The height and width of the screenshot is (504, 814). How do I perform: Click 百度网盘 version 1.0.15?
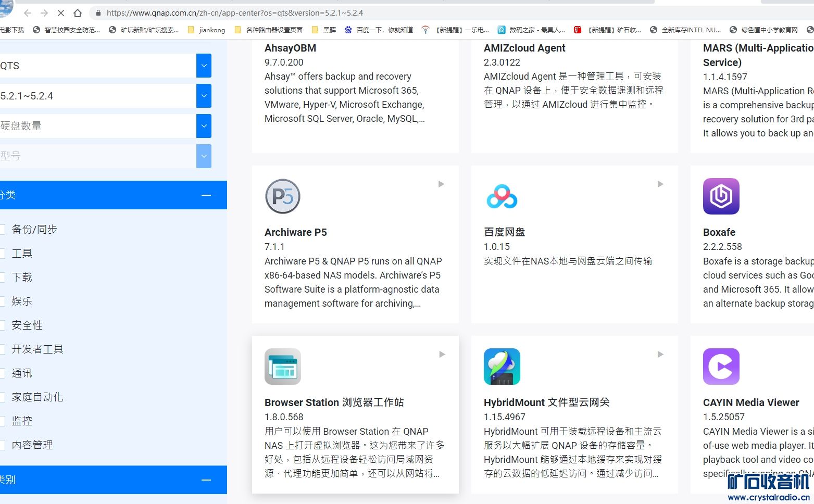pyautogui.click(x=497, y=247)
